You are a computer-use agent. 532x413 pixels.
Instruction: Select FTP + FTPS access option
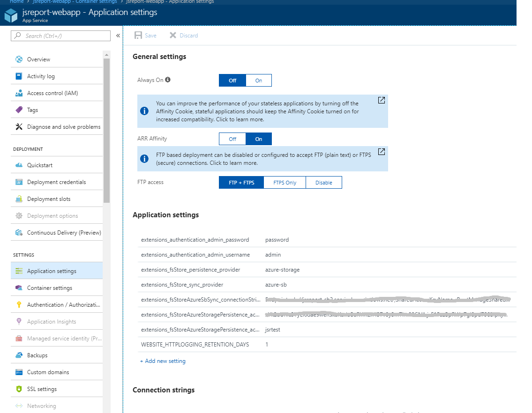tap(241, 183)
